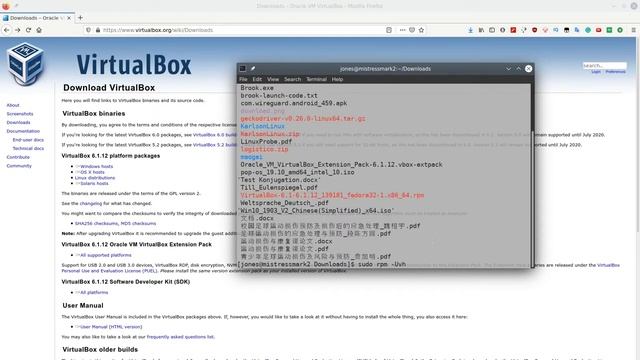Open page actions three-dot menu

[402, 30]
